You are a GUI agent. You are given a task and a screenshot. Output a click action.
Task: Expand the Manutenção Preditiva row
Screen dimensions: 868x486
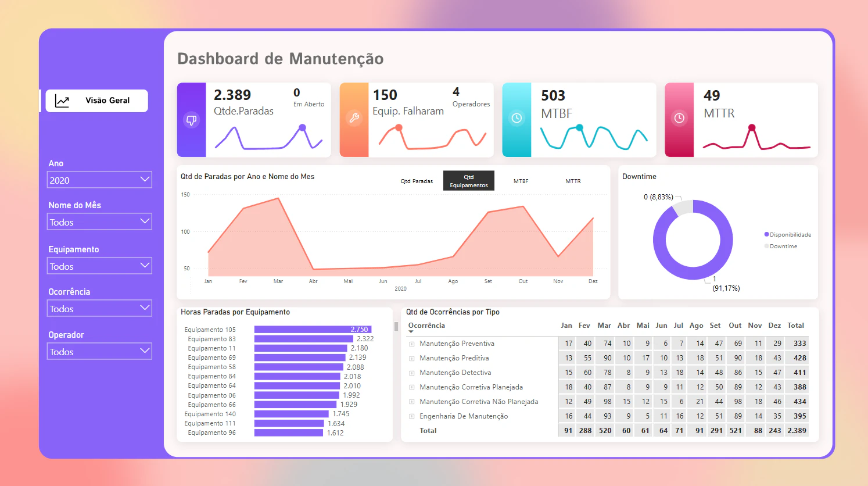coord(412,359)
